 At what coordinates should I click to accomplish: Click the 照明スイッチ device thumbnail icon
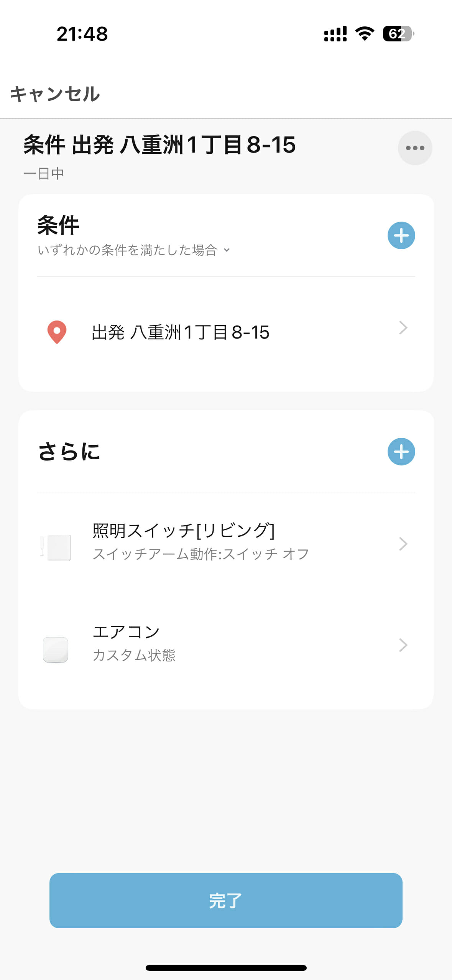pos(56,547)
